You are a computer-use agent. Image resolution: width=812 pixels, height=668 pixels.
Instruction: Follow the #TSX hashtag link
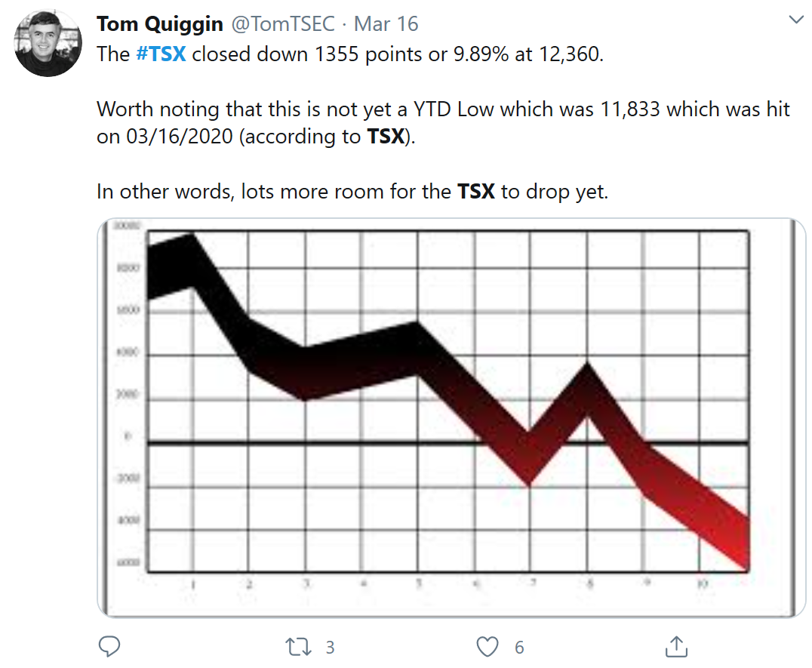161,55
